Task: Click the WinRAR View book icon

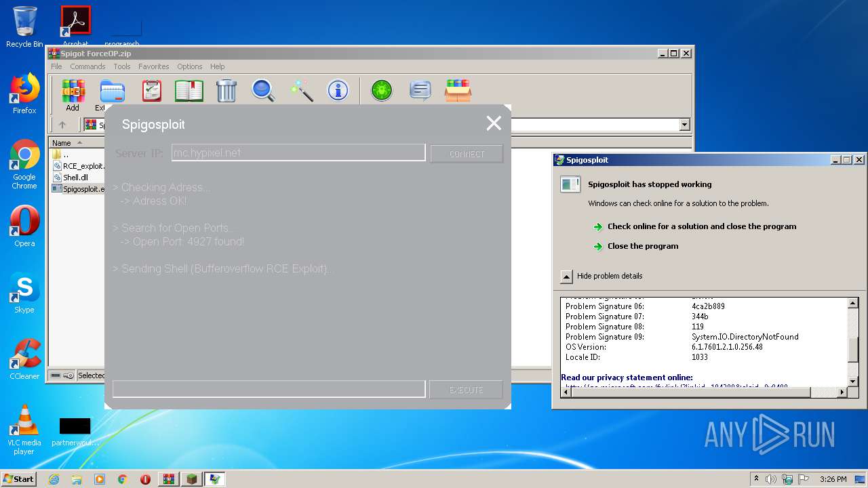Action: 189,90
